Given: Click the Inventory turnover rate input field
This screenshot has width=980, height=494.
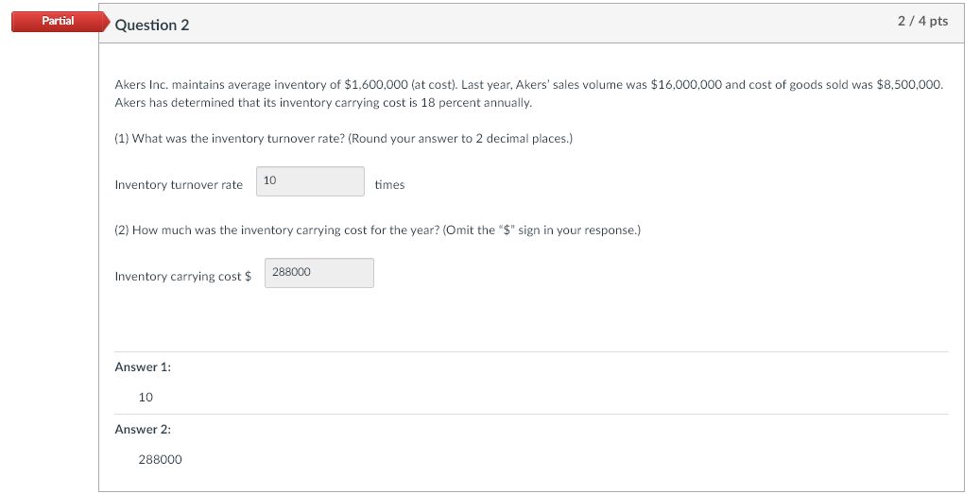Looking at the screenshot, I should click(310, 181).
